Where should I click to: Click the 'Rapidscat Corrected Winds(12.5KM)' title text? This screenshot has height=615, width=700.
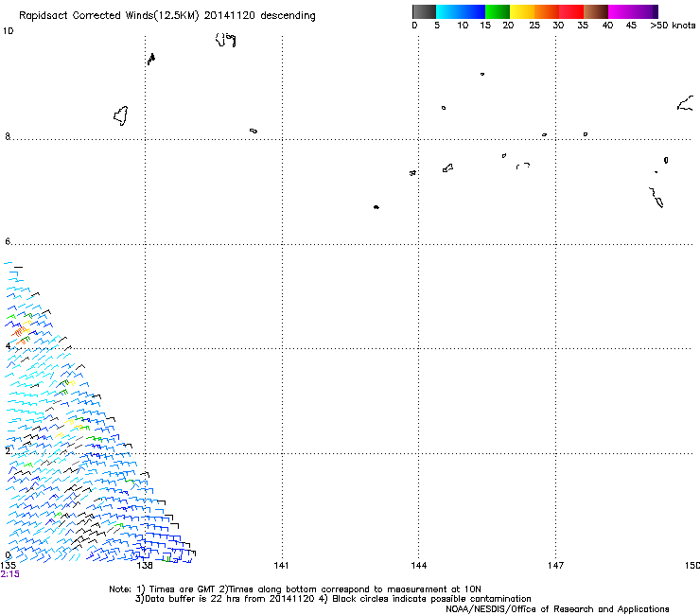tap(109, 16)
